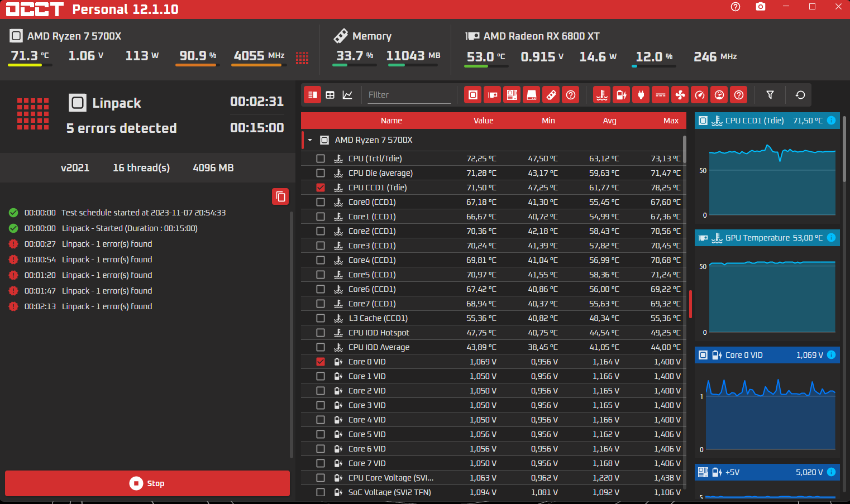The width and height of the screenshot is (850, 504).
Task: Check the Core0 (CCD1) checkbox
Action: pos(321,202)
